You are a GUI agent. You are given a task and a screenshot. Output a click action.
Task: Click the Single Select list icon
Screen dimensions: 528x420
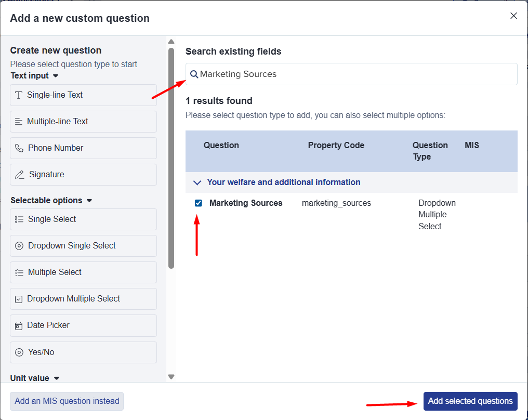19,219
